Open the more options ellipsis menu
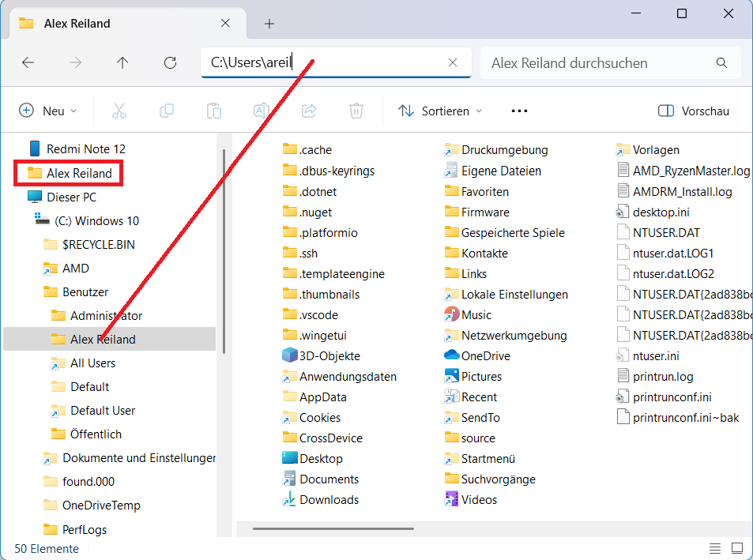753x560 pixels. coord(519,111)
